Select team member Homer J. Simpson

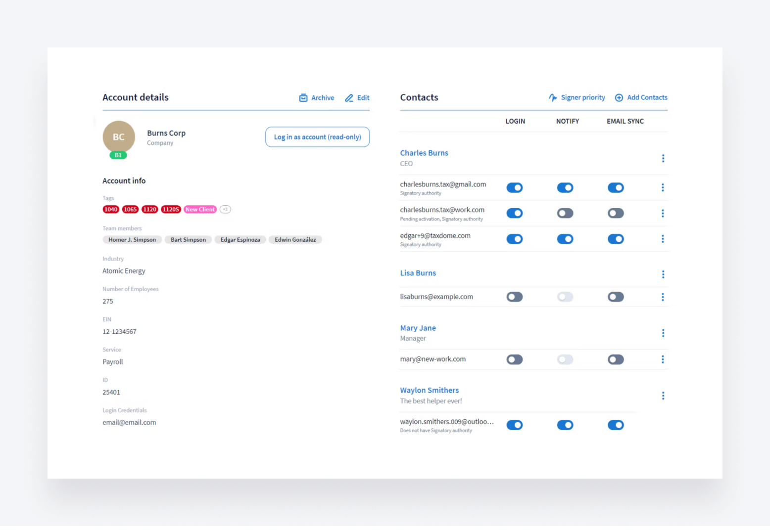132,239
